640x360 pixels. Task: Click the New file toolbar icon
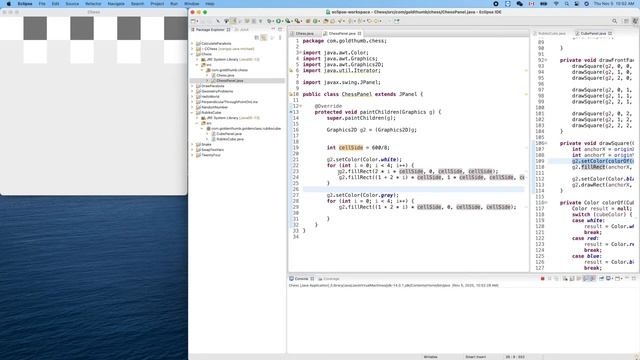193,21
